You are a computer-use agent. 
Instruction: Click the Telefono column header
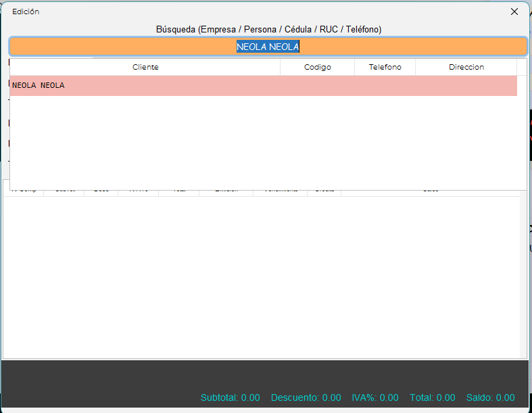385,67
